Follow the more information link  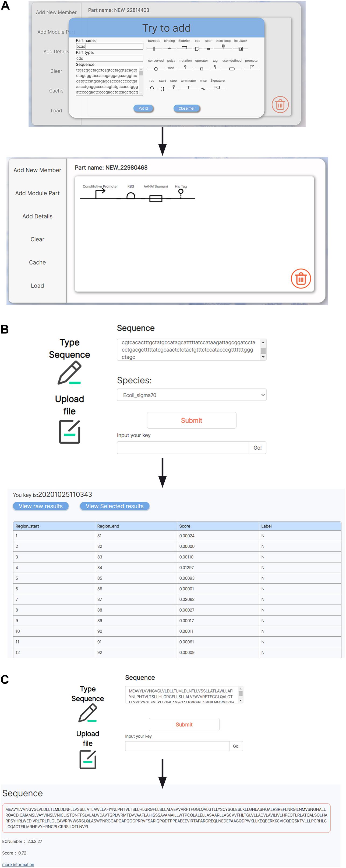18,864
